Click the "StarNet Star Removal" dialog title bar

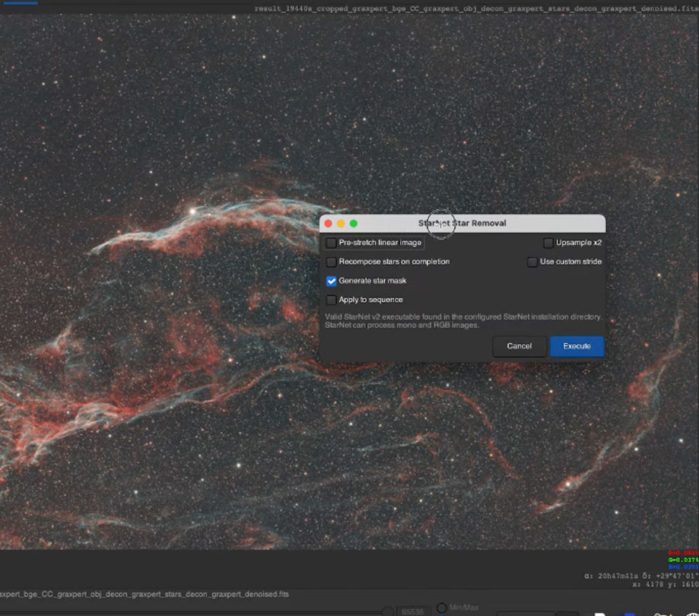(464, 223)
